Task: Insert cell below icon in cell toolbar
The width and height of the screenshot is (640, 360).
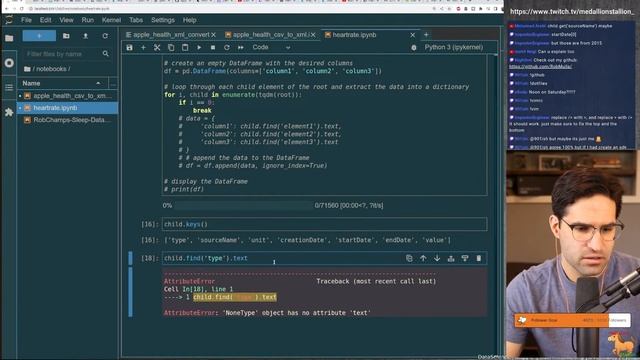Action: click(x=464, y=258)
